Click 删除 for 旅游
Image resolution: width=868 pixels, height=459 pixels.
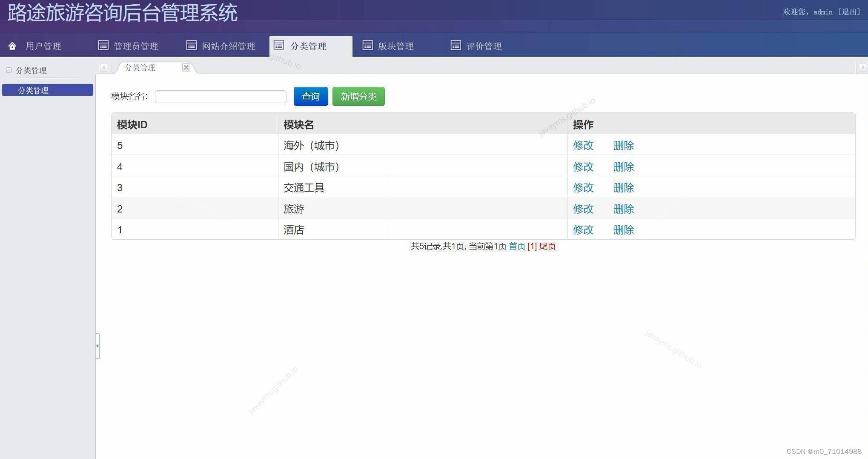click(x=624, y=209)
